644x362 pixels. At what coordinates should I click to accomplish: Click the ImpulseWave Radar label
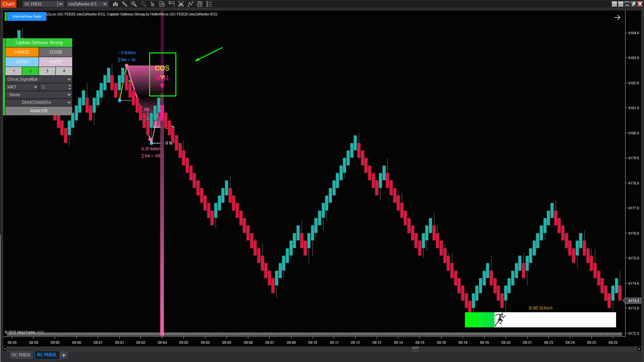click(x=27, y=16)
